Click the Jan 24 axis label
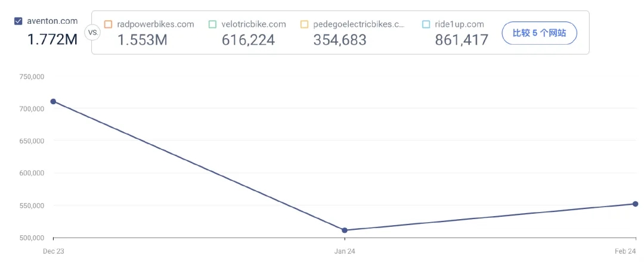This screenshot has height=262, width=644. (345, 251)
